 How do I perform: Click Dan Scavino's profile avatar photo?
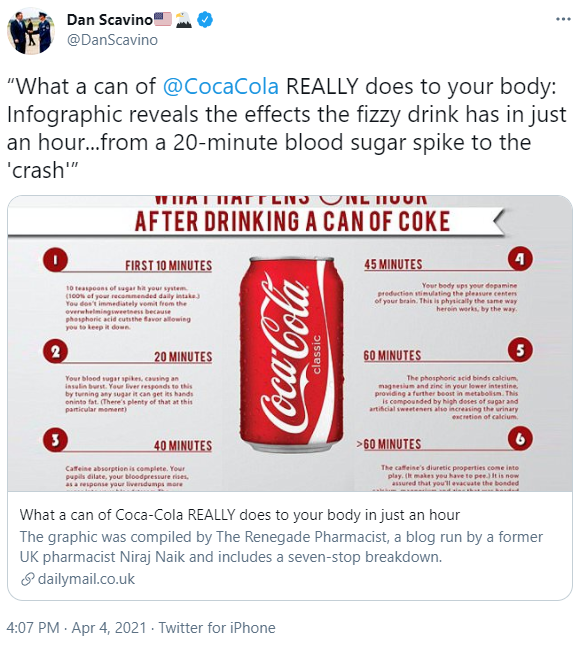pos(31,31)
